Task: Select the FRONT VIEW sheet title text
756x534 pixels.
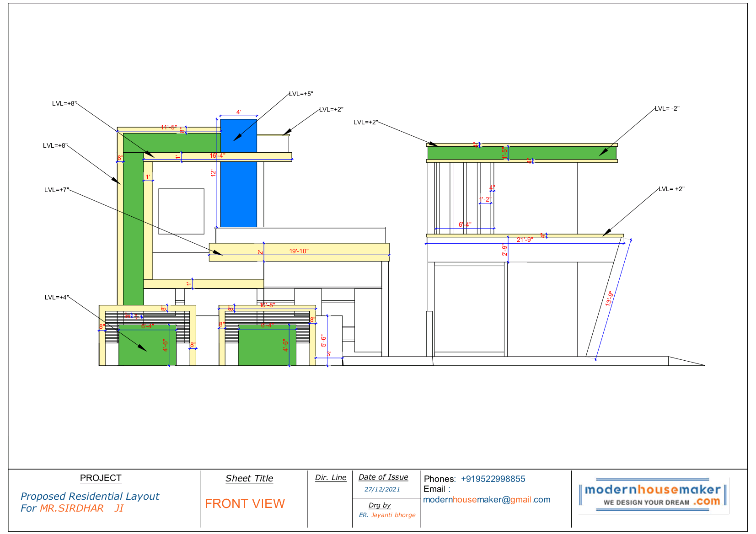Action: [245, 503]
